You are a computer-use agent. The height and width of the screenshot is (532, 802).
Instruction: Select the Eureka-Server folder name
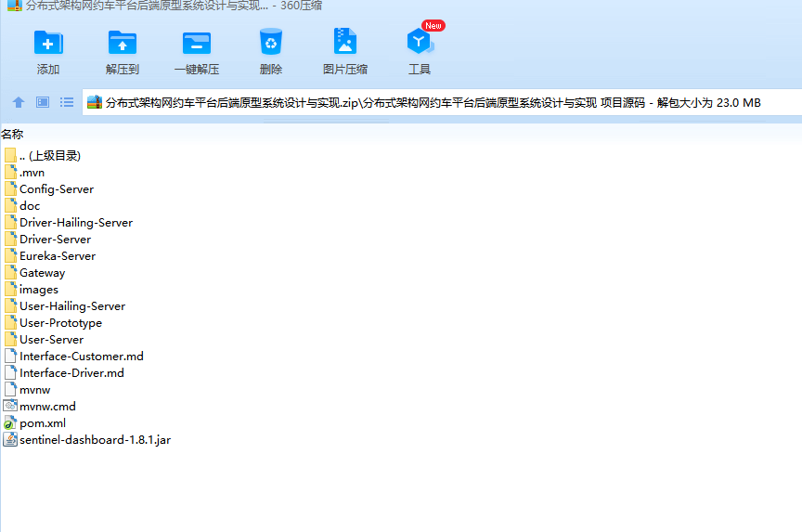click(58, 255)
